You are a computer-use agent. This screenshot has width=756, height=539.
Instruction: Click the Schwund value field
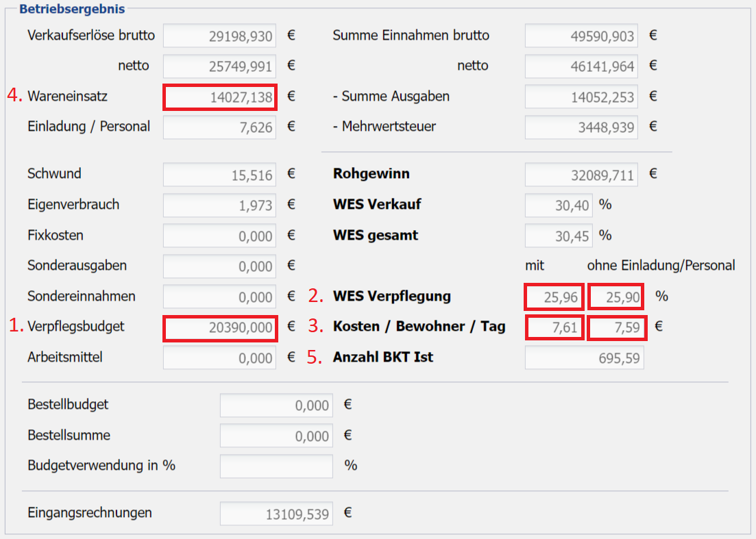219,175
